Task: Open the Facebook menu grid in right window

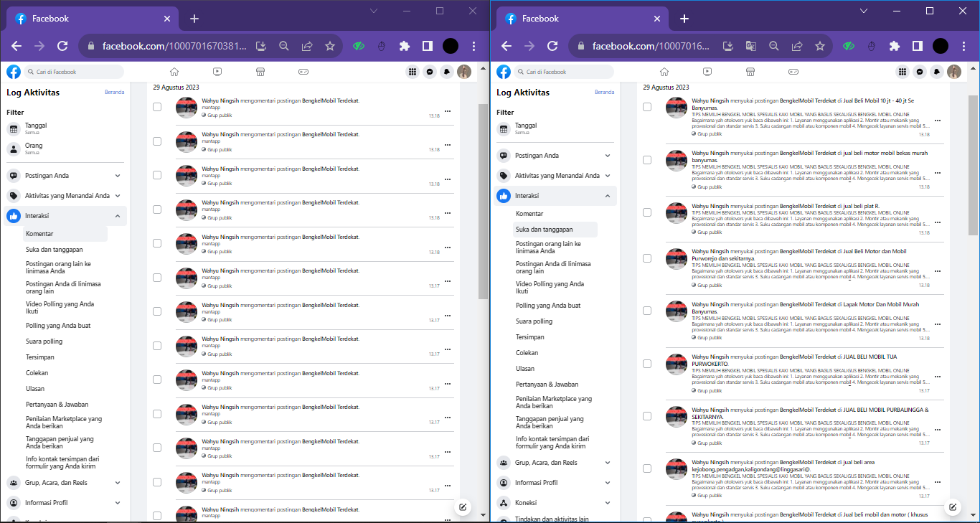Action: [x=903, y=72]
